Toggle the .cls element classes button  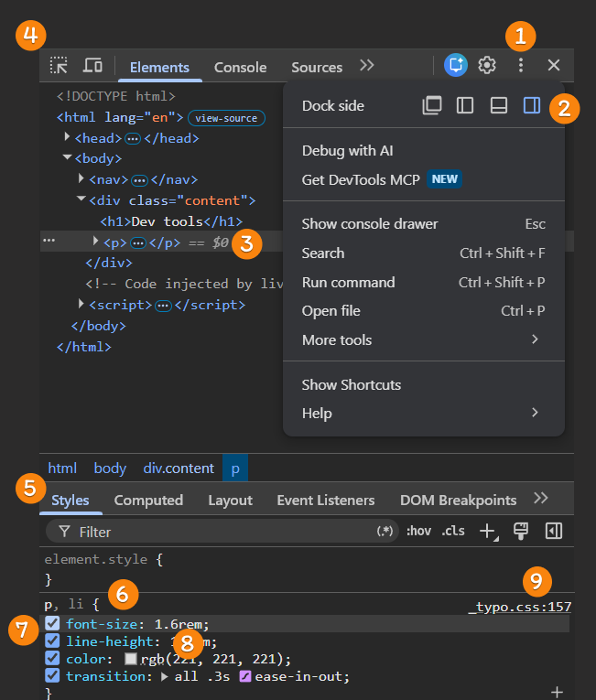(x=453, y=531)
